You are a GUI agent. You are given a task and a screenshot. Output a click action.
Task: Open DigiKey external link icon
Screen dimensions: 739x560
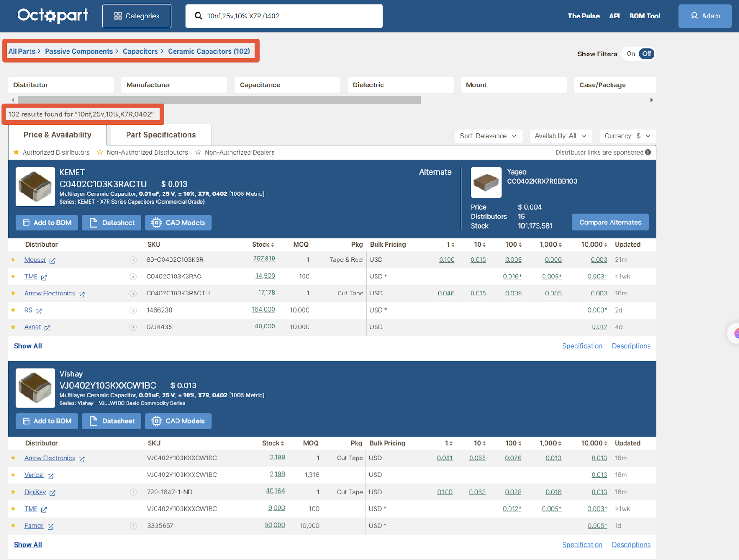point(53,493)
